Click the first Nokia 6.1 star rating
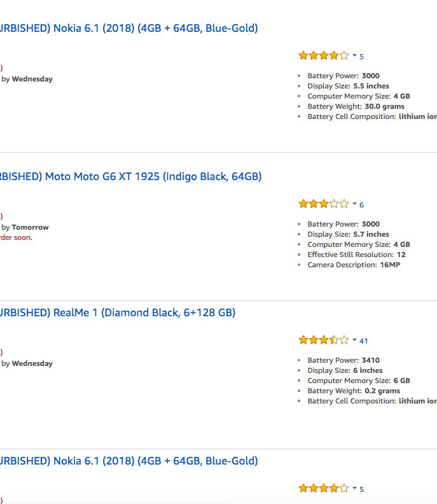 click(323, 56)
